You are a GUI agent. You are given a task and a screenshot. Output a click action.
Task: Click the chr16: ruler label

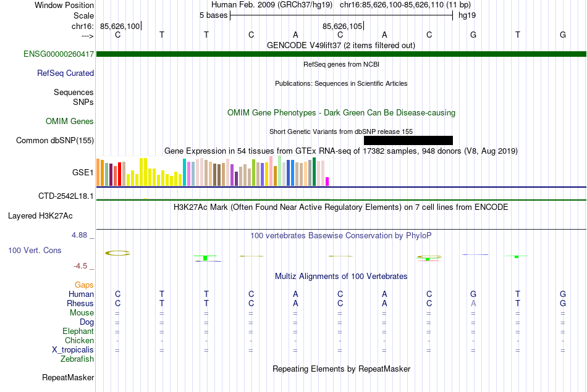tap(83, 26)
